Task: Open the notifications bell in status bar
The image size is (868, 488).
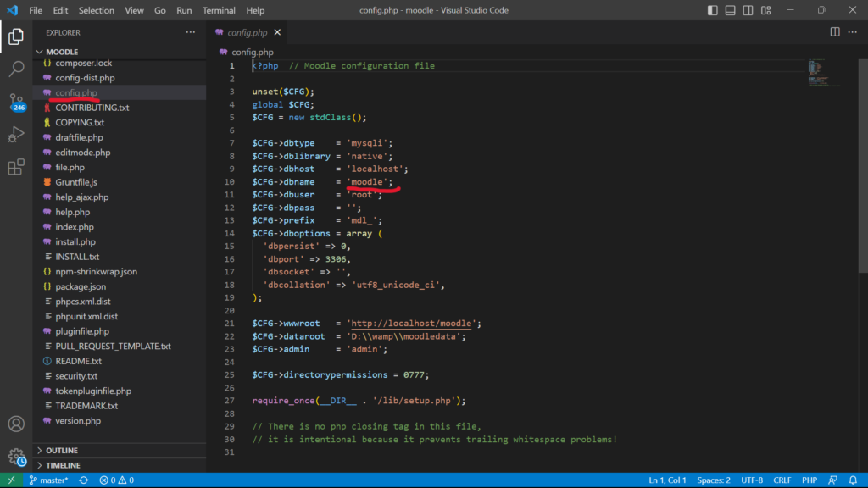Action: tap(853, 480)
